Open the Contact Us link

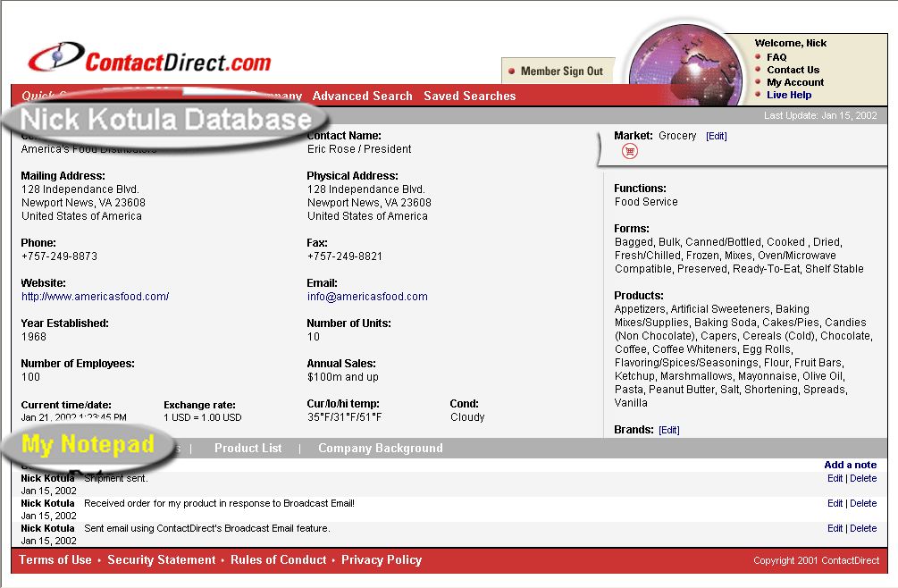793,70
